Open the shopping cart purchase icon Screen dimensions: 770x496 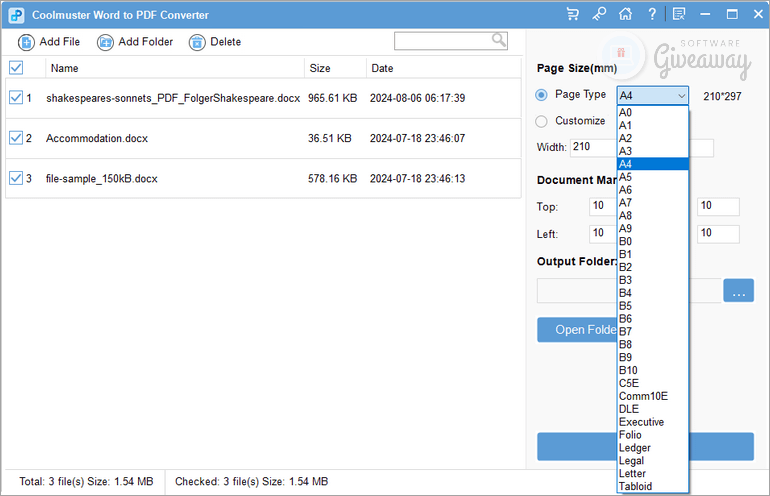[x=572, y=14]
